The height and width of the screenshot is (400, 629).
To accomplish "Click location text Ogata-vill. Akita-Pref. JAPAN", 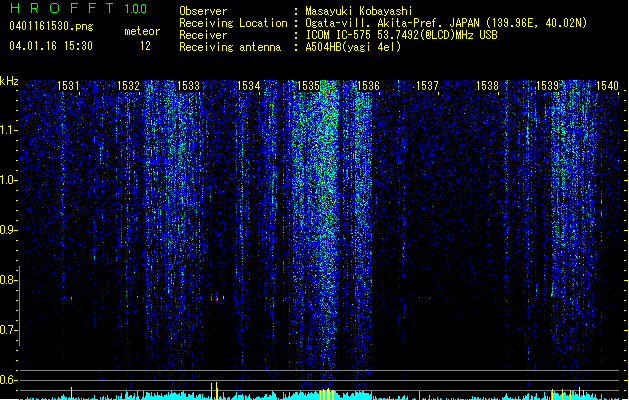I will point(392,23).
